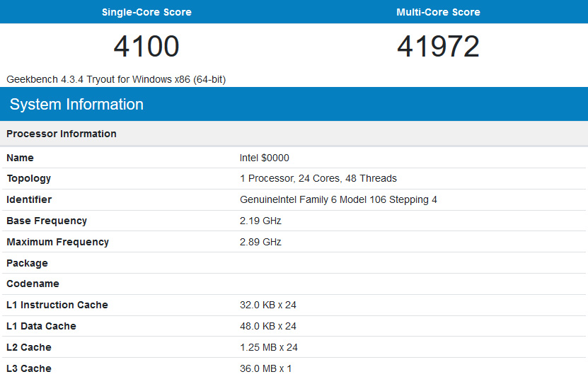Click the multi-core score value 41972
The width and height of the screenshot is (588, 379).
[x=439, y=47]
